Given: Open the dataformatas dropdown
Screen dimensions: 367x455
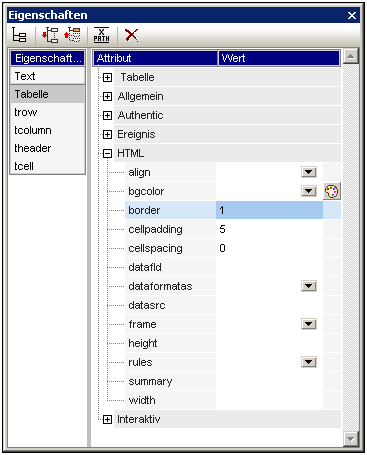Looking at the screenshot, I should click(309, 286).
